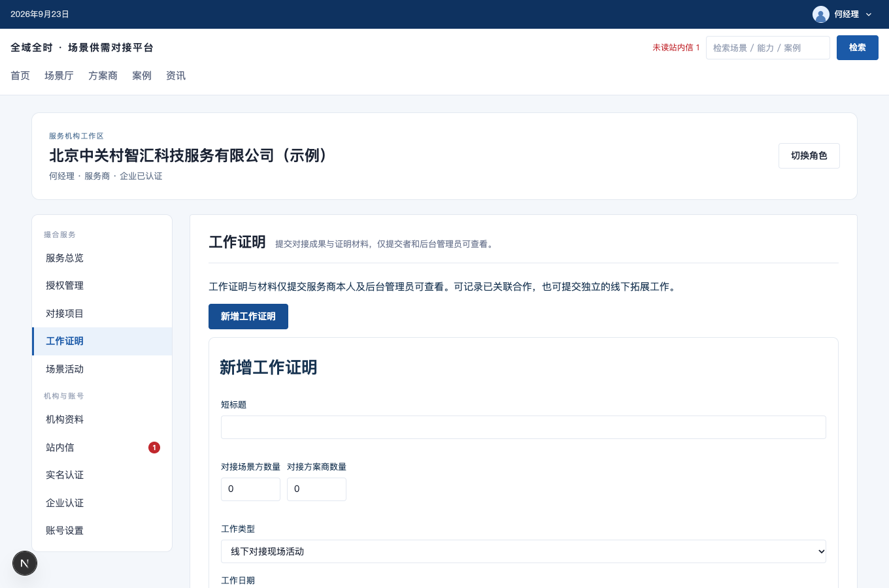Image resolution: width=889 pixels, height=588 pixels.
Task: Open the Next.js dev tools badge
Action: (25, 563)
